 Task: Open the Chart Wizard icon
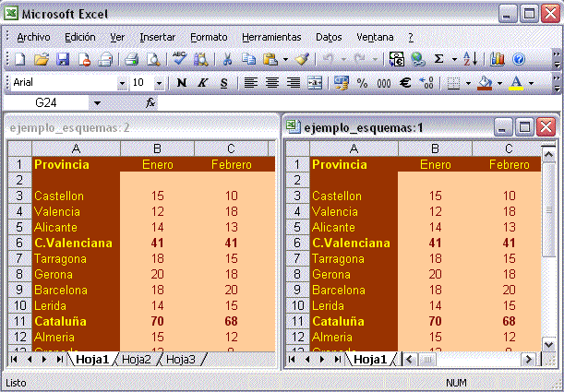coord(498,59)
